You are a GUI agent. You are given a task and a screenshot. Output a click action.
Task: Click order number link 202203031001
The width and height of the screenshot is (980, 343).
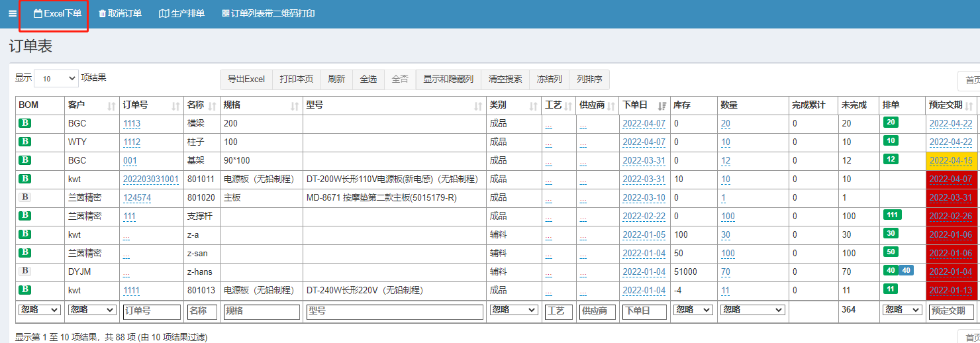pos(151,179)
